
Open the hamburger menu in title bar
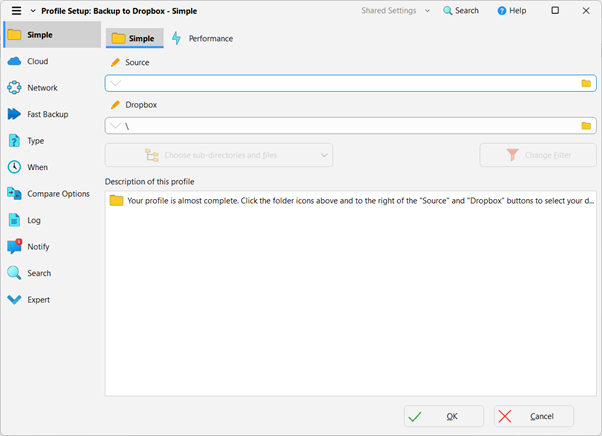pos(16,10)
